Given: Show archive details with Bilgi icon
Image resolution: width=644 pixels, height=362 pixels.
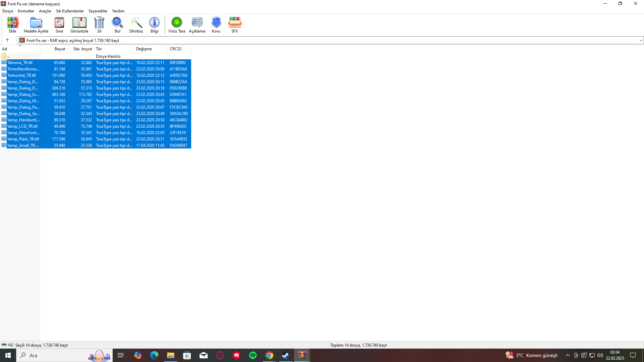Looking at the screenshot, I should (154, 24).
